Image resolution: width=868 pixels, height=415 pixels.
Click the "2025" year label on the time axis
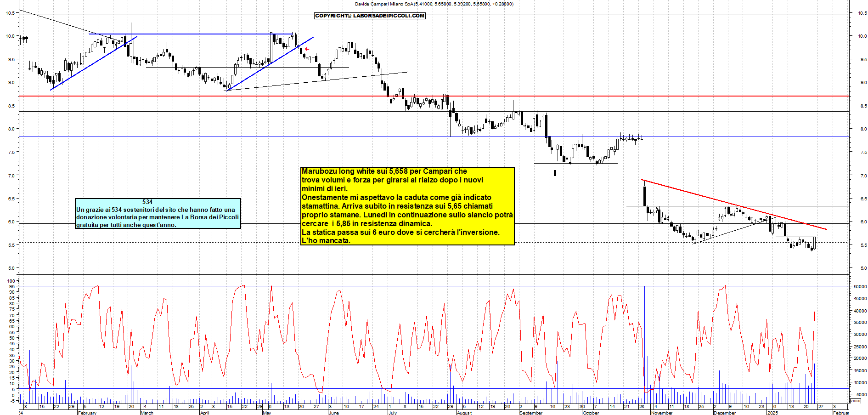tap(773, 413)
